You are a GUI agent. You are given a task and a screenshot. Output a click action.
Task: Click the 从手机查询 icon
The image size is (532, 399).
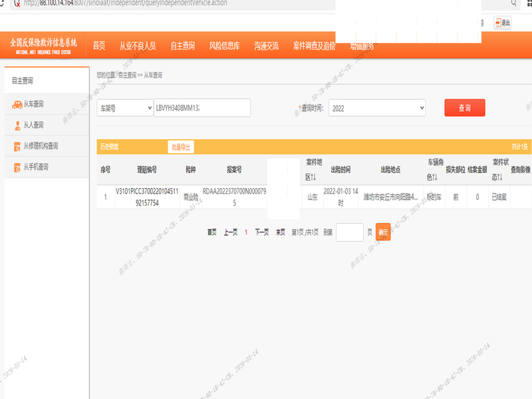coord(17,168)
